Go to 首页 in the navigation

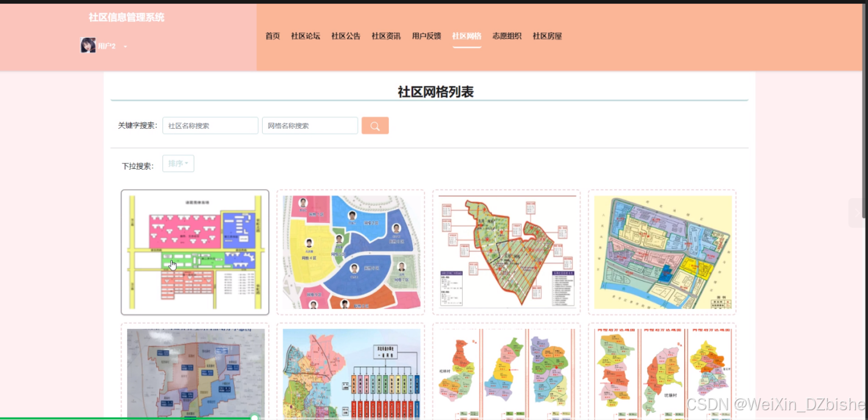pos(272,36)
